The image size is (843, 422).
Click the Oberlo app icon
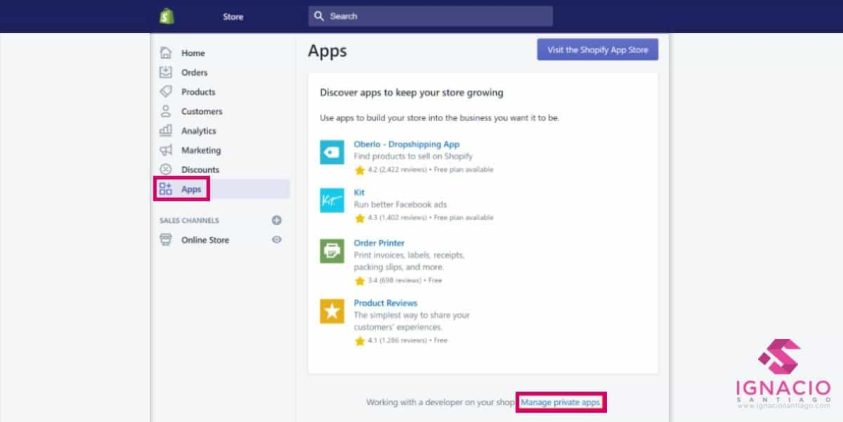coord(332,152)
